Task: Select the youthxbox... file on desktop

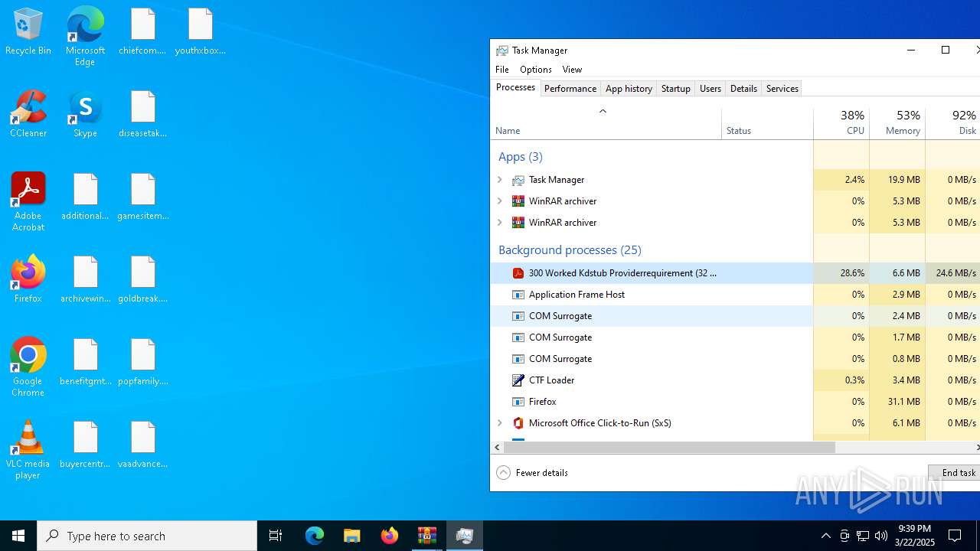Action: pyautogui.click(x=201, y=32)
